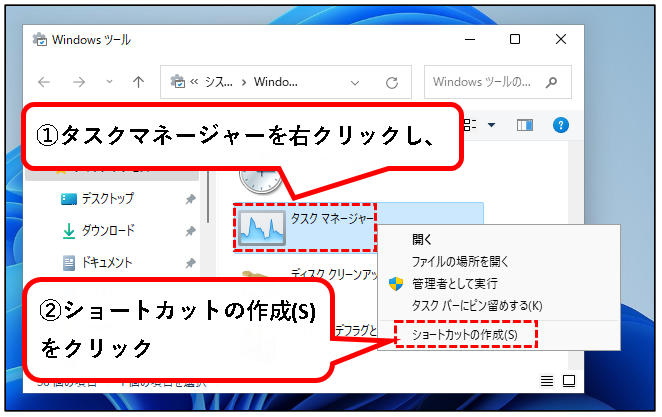Screen dimensions: 662x417
Task: Switch to large icons view in status bar
Action: [569, 381]
